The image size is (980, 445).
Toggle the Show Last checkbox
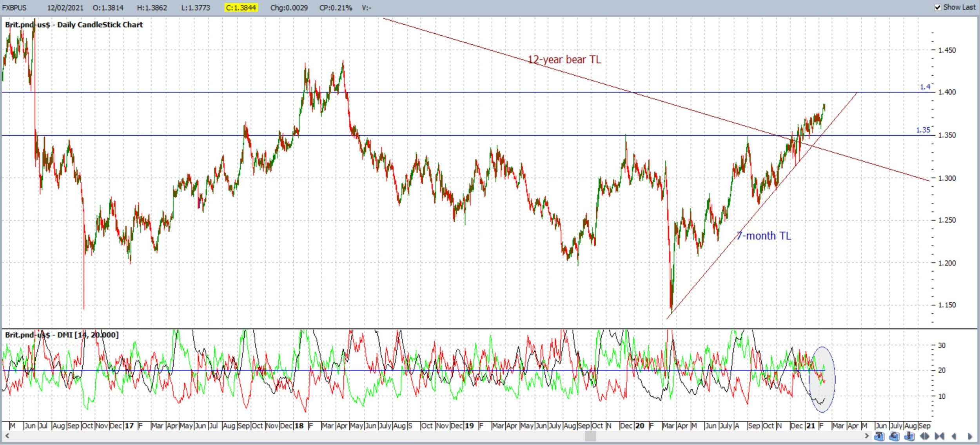938,7
